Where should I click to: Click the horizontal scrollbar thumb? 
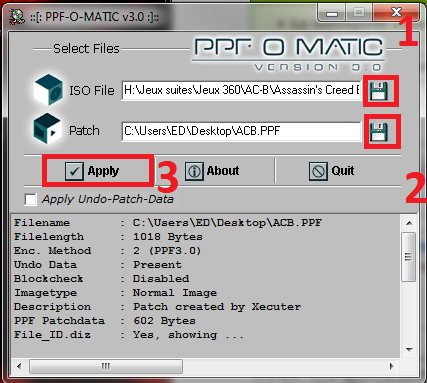point(106,366)
